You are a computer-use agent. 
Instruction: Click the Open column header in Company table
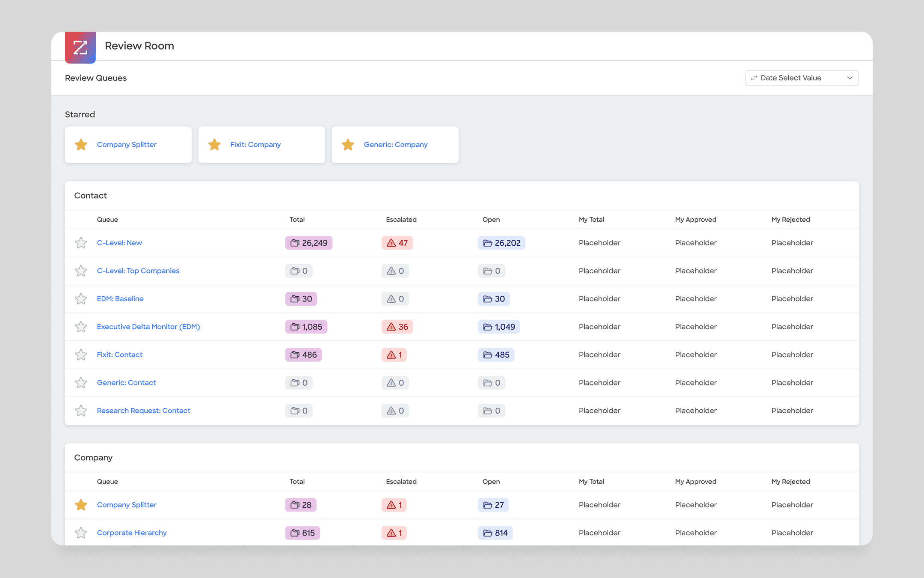[x=491, y=482]
